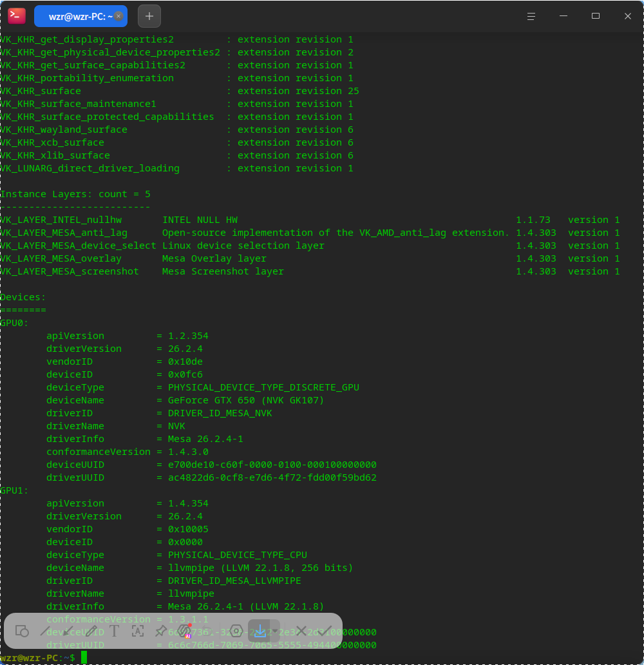Image resolution: width=644 pixels, height=665 pixels.
Task: Open screenshot settings hexagon icon
Action: (236, 631)
